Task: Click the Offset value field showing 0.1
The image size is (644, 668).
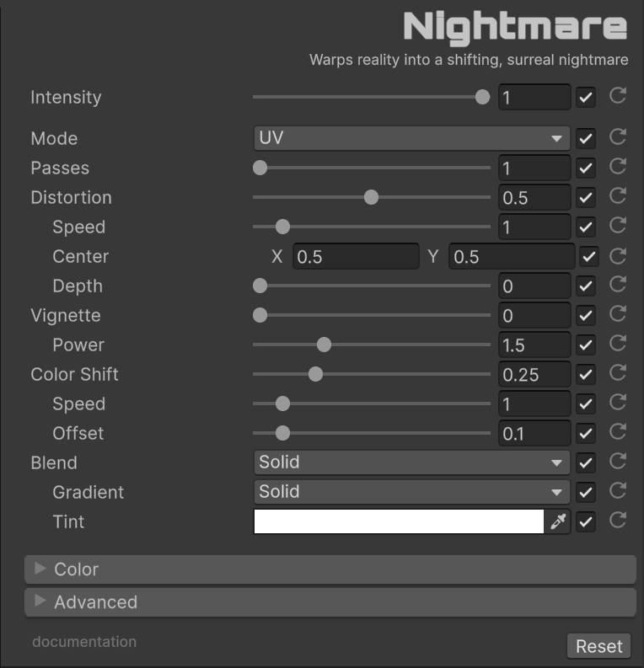Action: pos(534,433)
